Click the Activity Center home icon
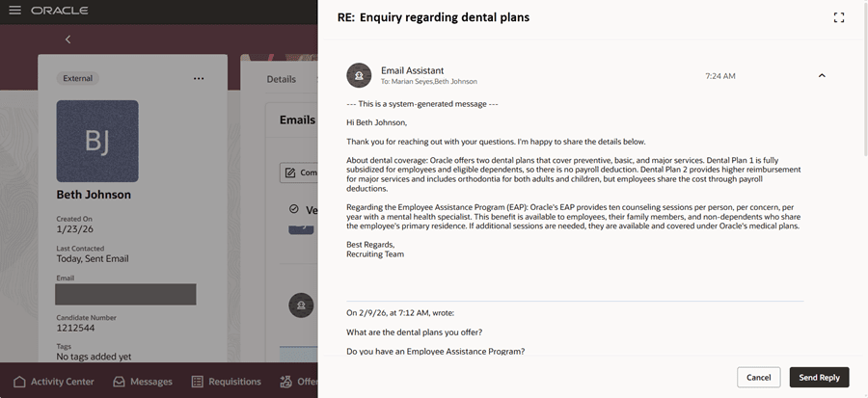Viewport: 868px width, 398px height. coord(17,382)
